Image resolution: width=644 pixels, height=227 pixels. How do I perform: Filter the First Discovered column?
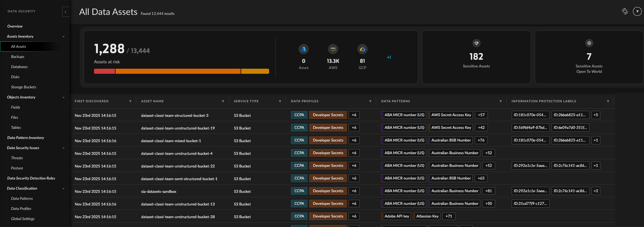point(130,101)
